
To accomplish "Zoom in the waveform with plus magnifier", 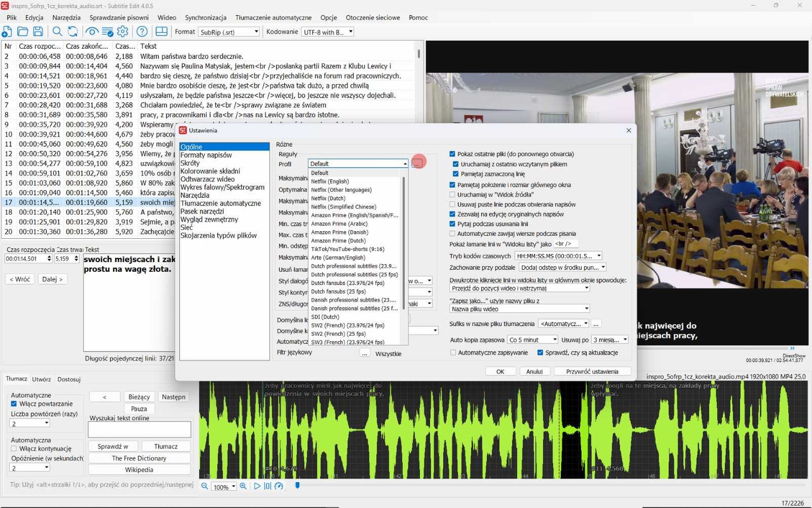I will (243, 486).
